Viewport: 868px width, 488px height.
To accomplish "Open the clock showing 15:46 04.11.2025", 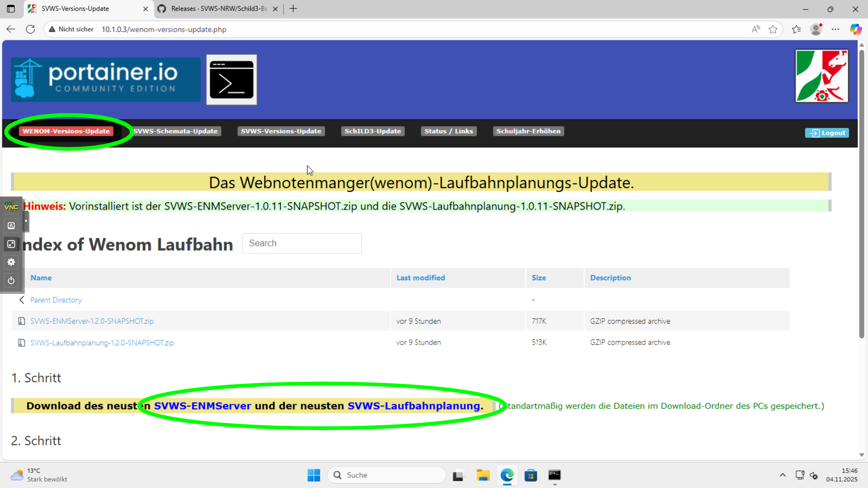I will click(x=842, y=475).
